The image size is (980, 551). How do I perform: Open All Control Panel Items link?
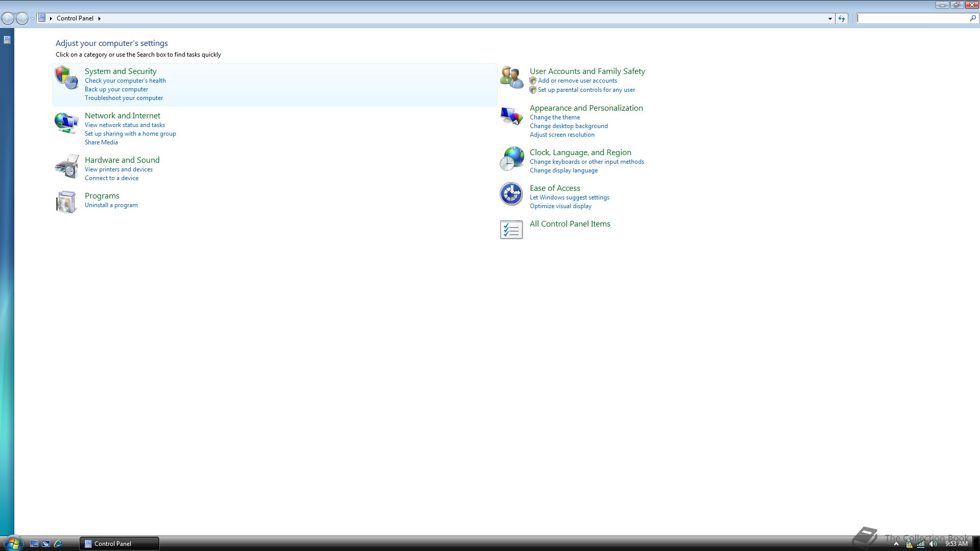click(570, 224)
